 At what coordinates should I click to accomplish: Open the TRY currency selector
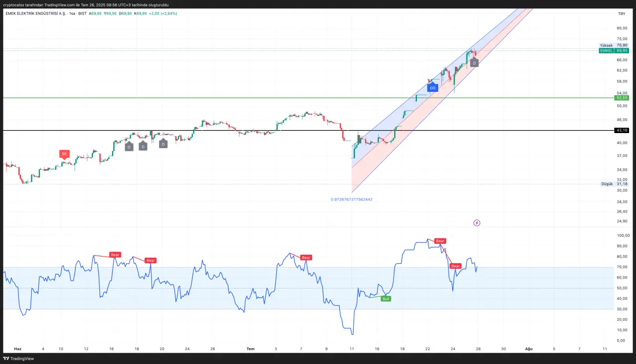click(x=621, y=14)
